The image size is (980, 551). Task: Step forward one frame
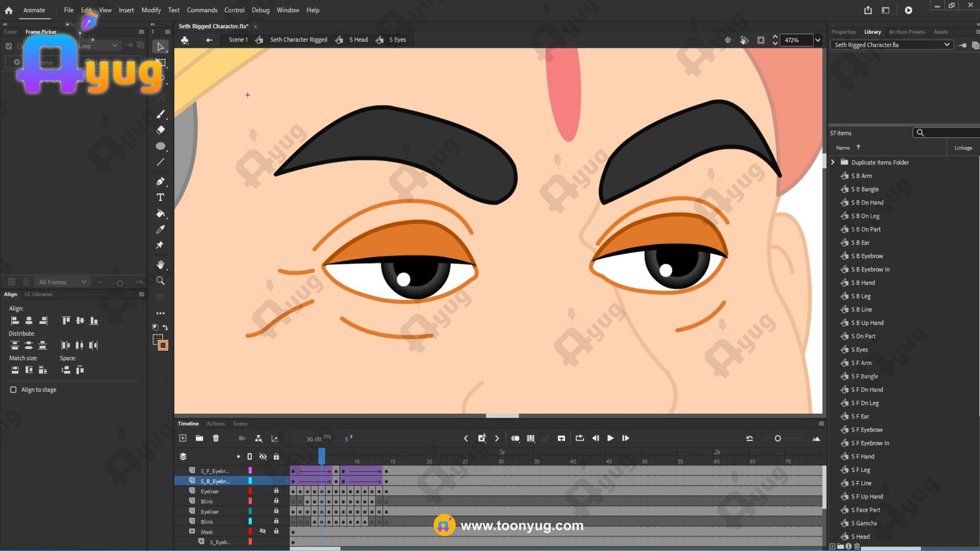625,438
